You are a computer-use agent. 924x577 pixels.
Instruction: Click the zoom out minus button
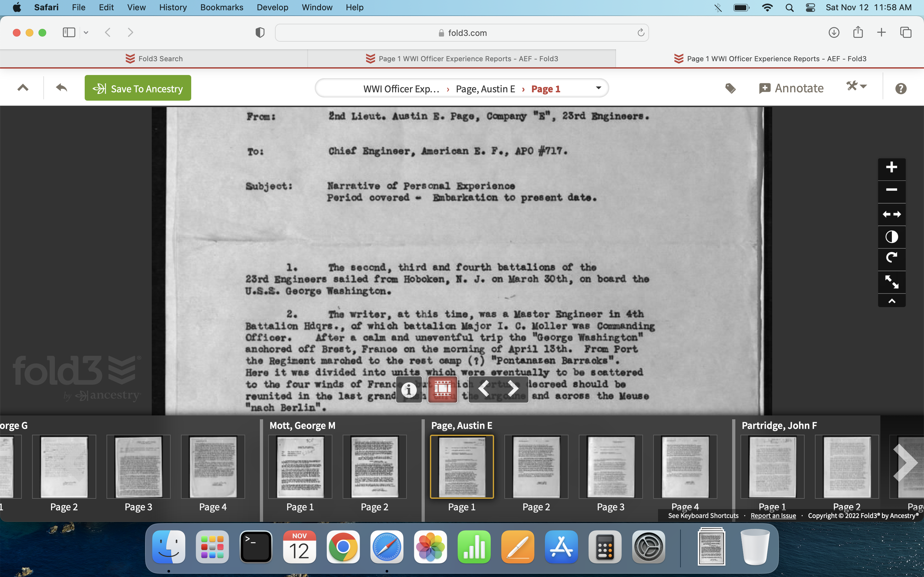tap(891, 190)
